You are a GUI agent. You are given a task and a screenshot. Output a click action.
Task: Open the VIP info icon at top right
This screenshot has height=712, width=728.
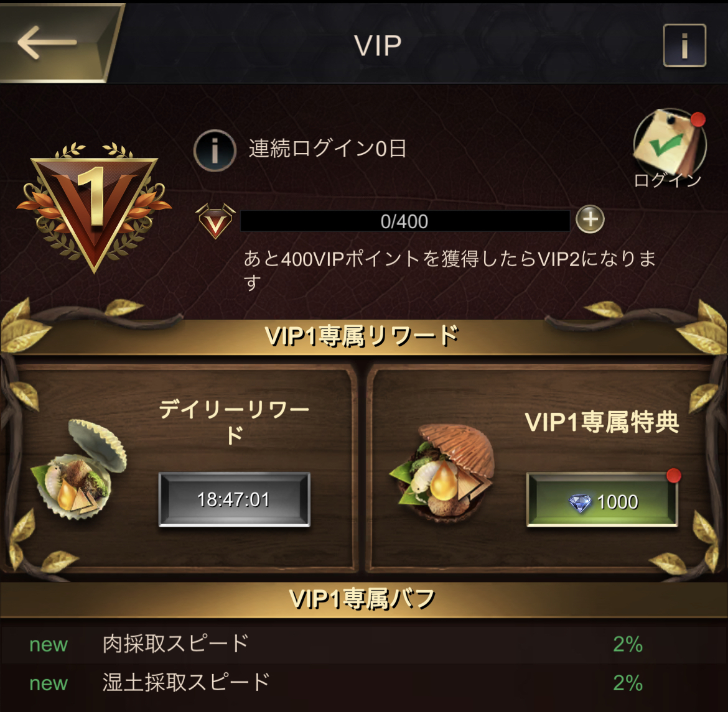(684, 45)
